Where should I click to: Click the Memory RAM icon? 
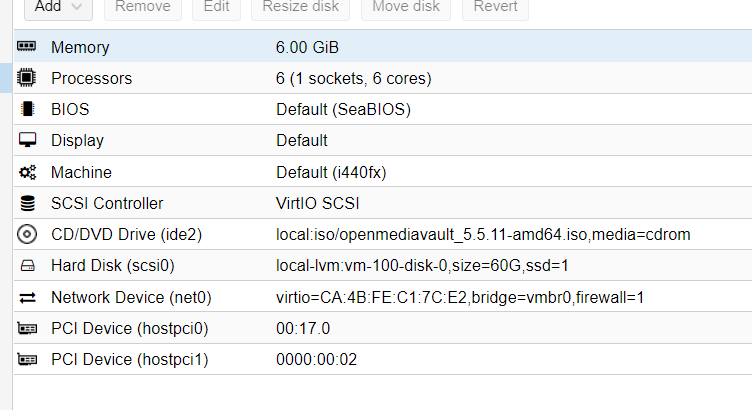(x=27, y=47)
